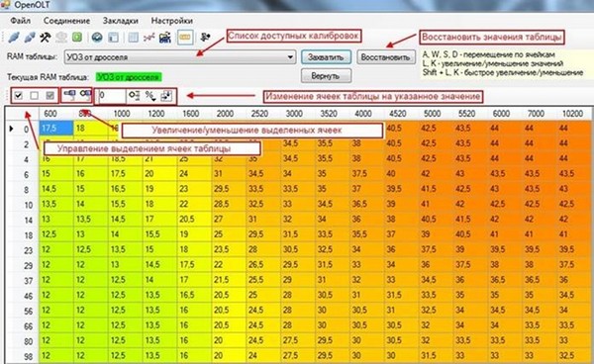This screenshot has height=364, width=594.
Task: Open the RAM таблицы dropdown list
Action: 180,57
